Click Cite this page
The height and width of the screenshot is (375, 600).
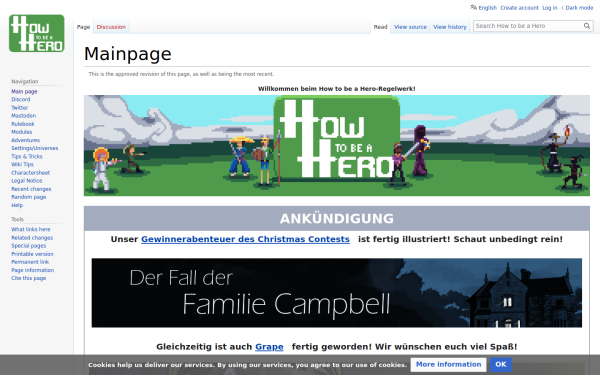[x=28, y=278]
